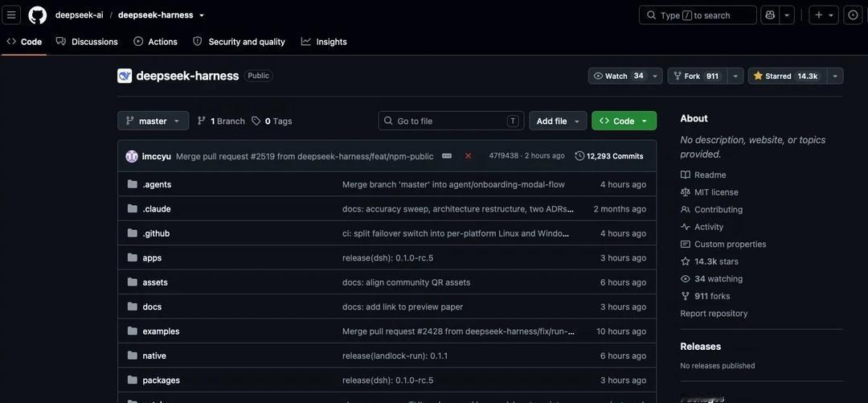
Task: Click the Public visibility badge
Action: (259, 76)
